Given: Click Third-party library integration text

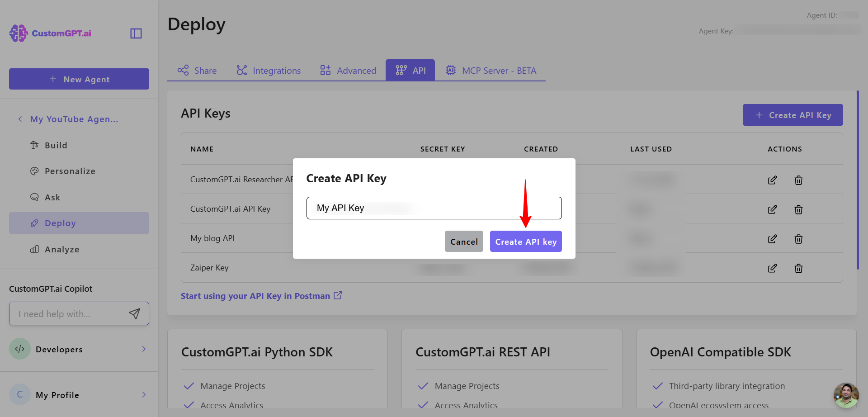Looking at the screenshot, I should coord(727,386).
